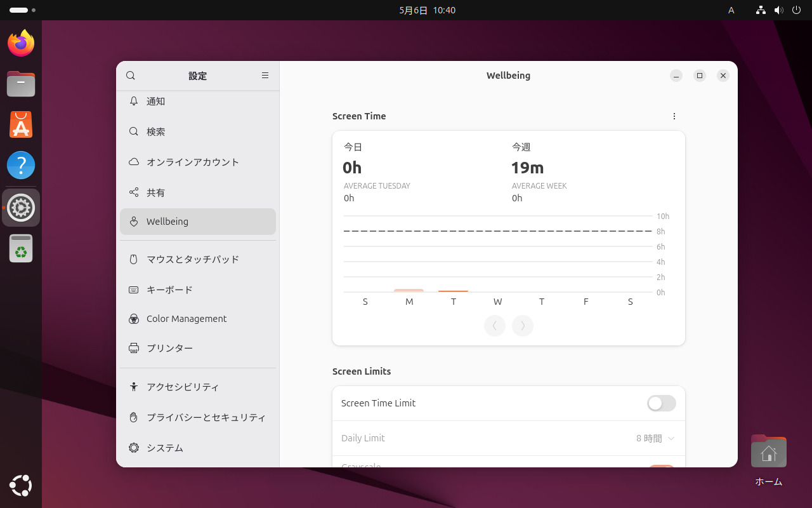Click the 今日 label
This screenshot has height=508, width=812.
click(x=353, y=147)
